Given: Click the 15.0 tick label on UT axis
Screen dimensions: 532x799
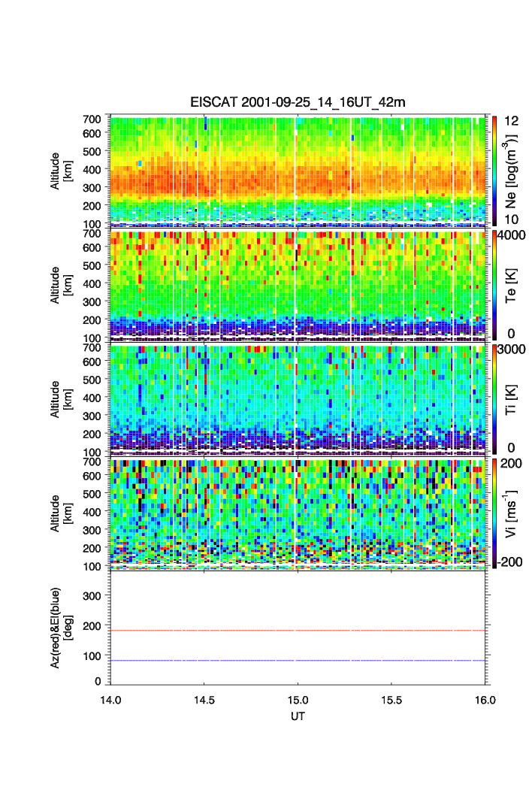Looking at the screenshot, I should 298,699.
